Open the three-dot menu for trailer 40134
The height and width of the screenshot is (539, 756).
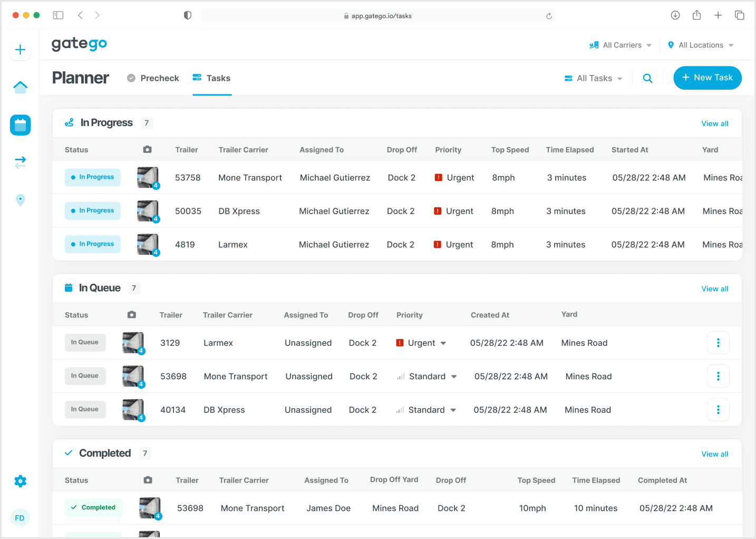click(718, 410)
